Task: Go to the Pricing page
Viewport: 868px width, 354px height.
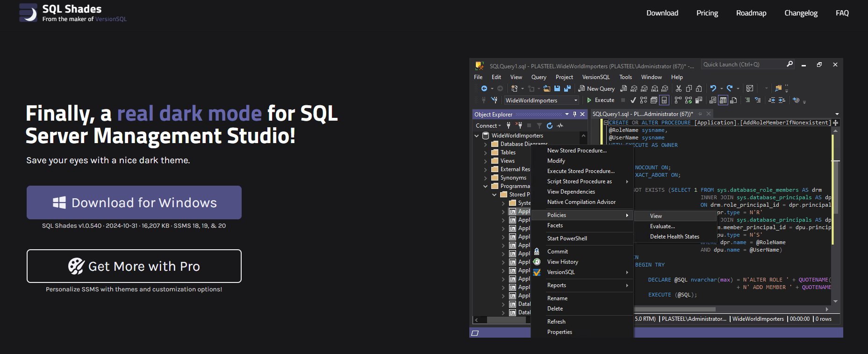Action: (x=707, y=13)
